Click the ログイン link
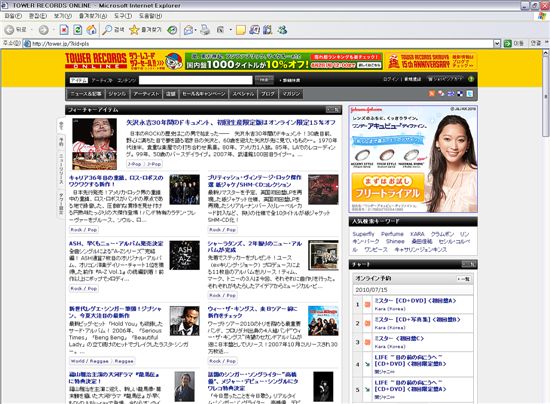 390,79
